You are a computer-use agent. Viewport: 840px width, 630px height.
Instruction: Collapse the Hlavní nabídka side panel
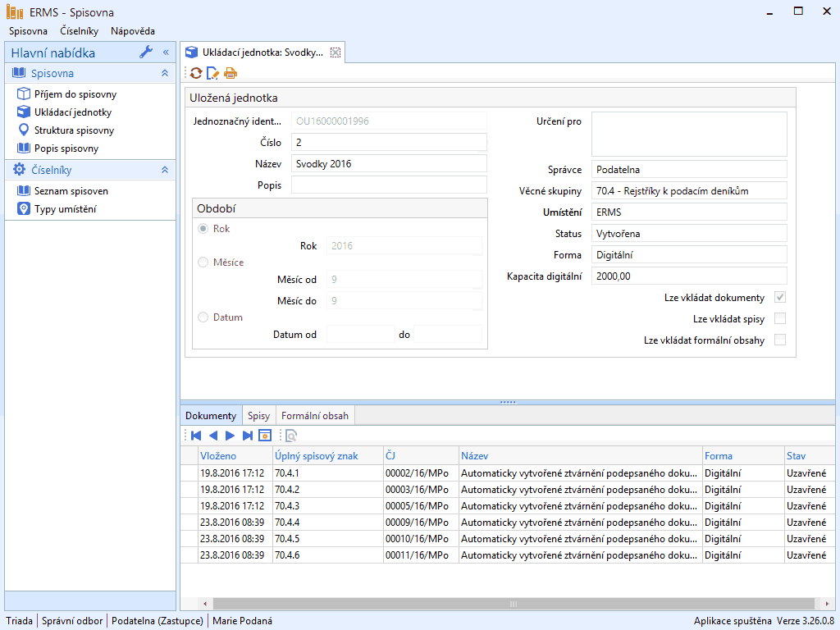(x=166, y=52)
